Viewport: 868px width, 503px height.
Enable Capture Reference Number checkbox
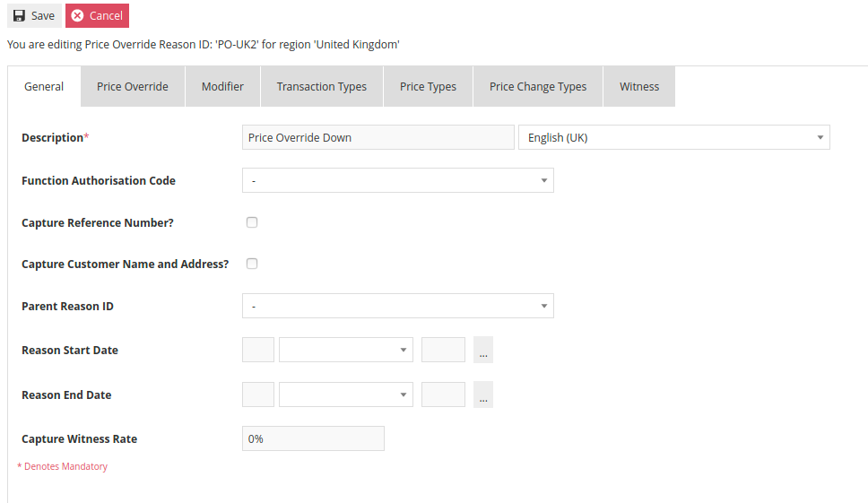(252, 222)
